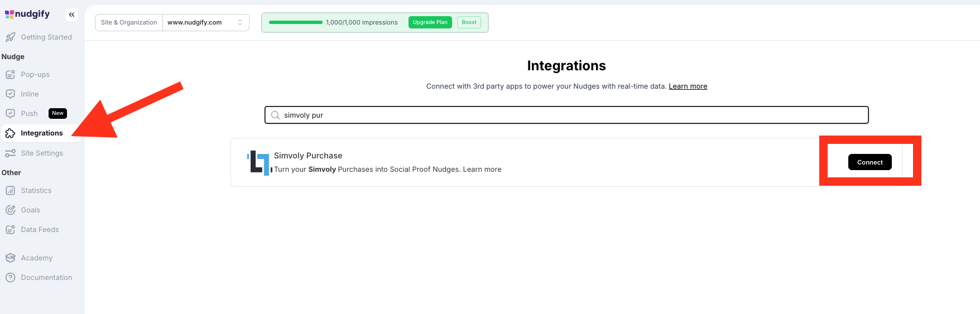Collapse the sidebar with double-chevron icon

[71, 15]
